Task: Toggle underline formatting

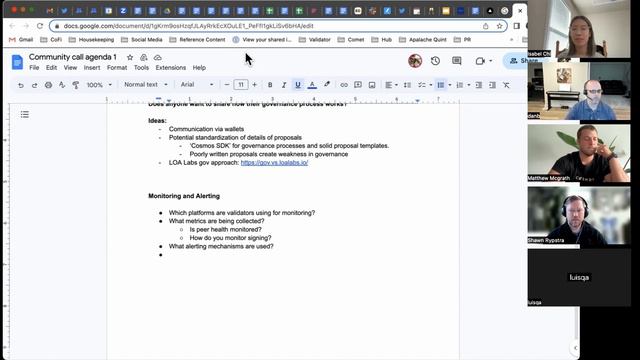Action: click(298, 85)
